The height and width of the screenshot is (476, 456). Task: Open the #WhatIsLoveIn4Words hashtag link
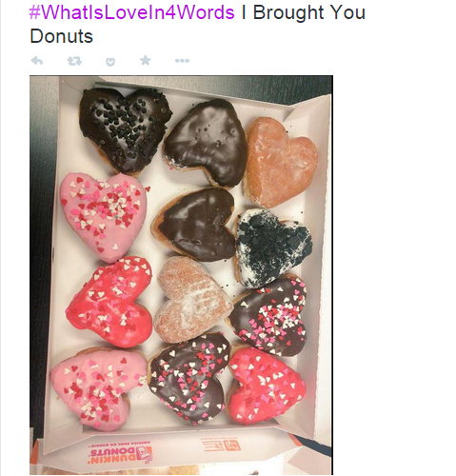click(131, 12)
